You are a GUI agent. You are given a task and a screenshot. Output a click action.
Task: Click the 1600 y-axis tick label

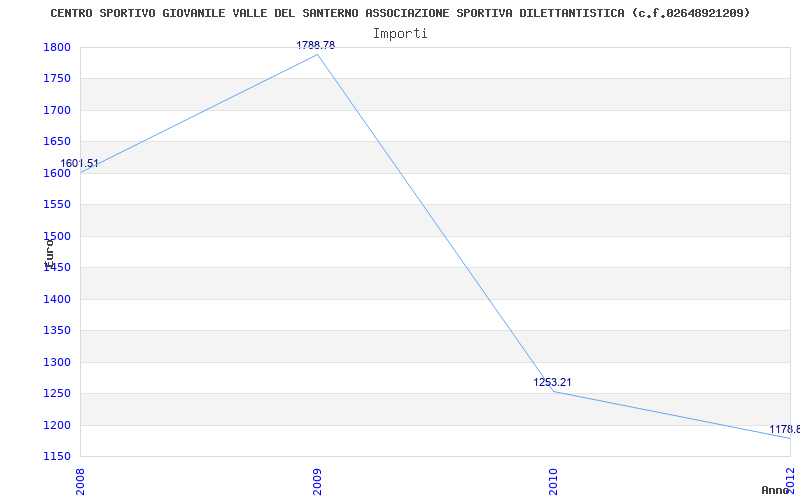[x=57, y=173]
